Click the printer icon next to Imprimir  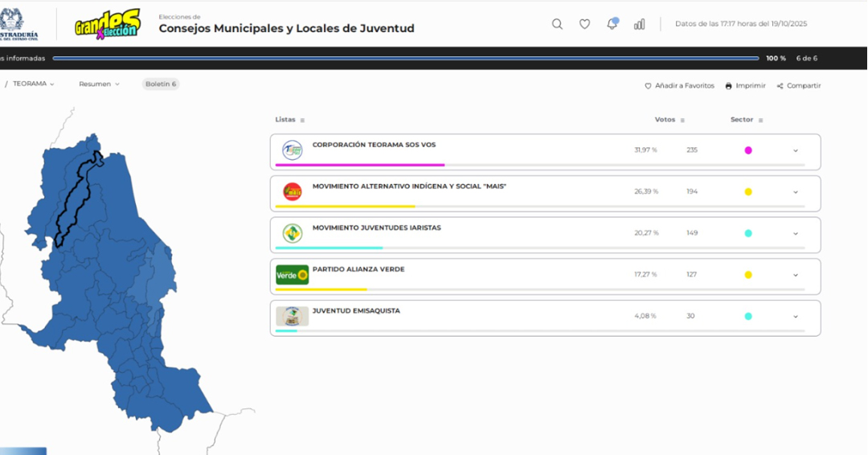click(x=728, y=86)
